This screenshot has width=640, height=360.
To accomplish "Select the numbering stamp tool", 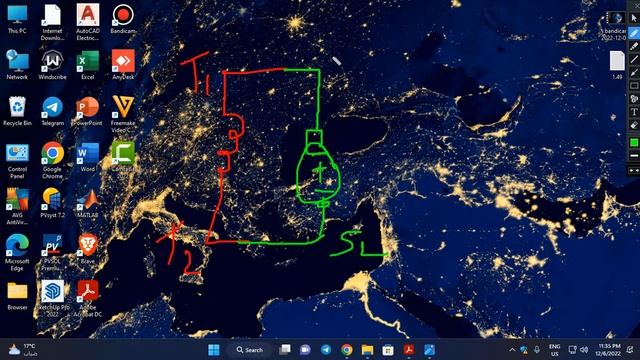I will coord(634,99).
